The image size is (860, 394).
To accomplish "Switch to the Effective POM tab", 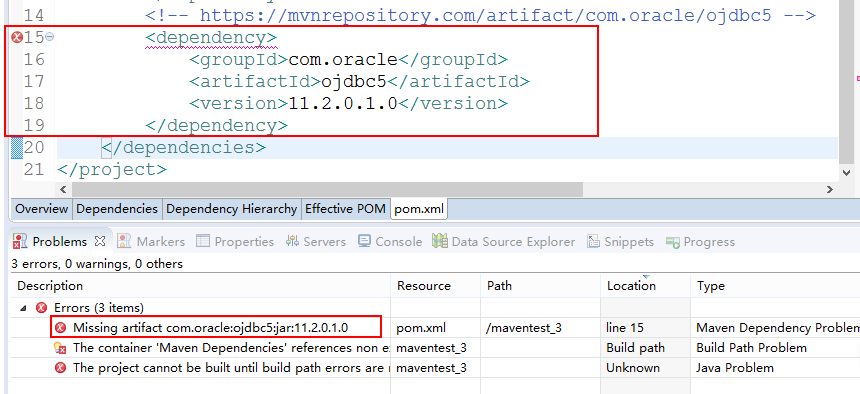I will (345, 209).
